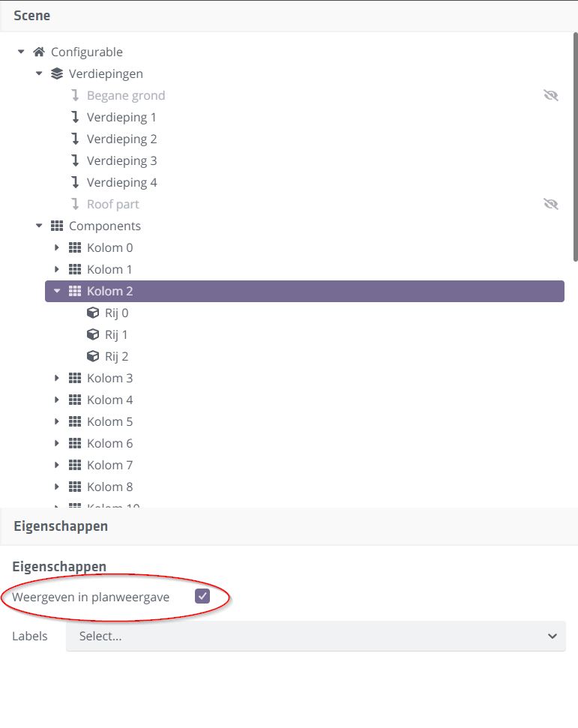The width and height of the screenshot is (578, 728).
Task: Select the layers icon beside Verdiepingen
Action: [57, 73]
